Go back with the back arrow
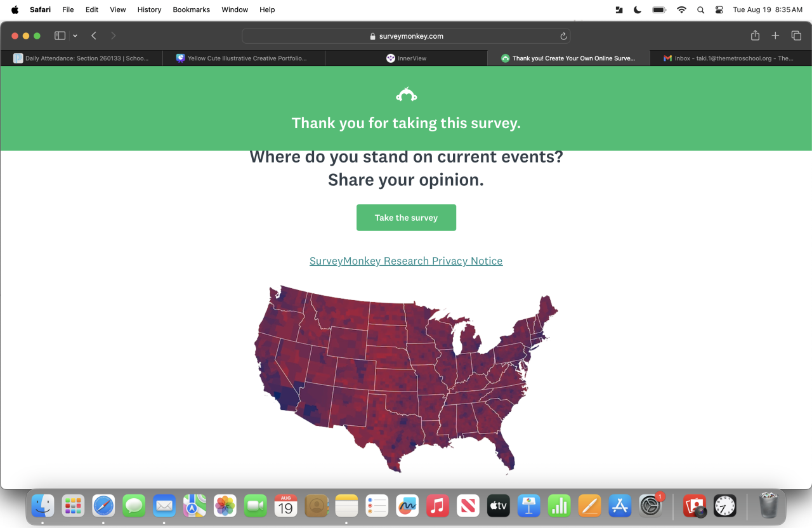This screenshot has height=528, width=812. point(94,36)
